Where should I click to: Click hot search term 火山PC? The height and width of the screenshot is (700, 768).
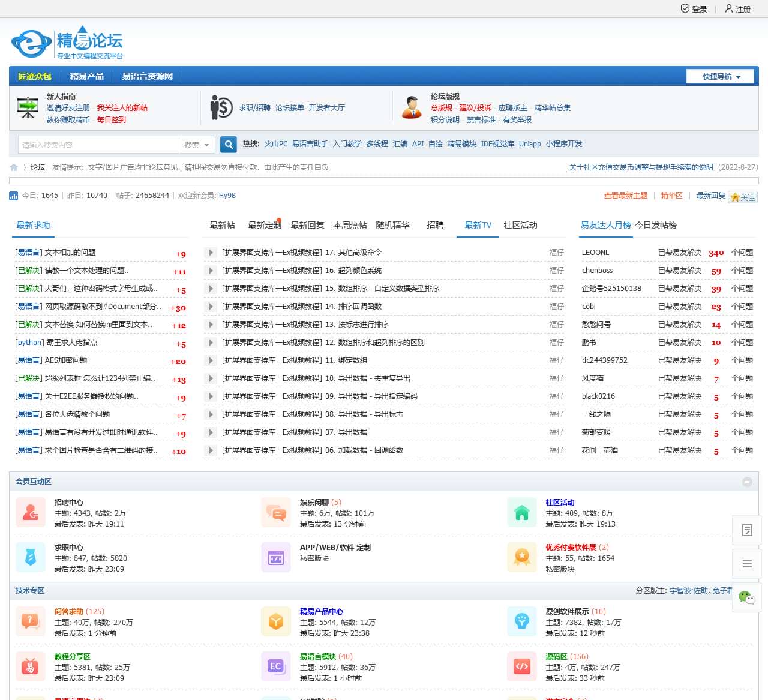coord(276,144)
